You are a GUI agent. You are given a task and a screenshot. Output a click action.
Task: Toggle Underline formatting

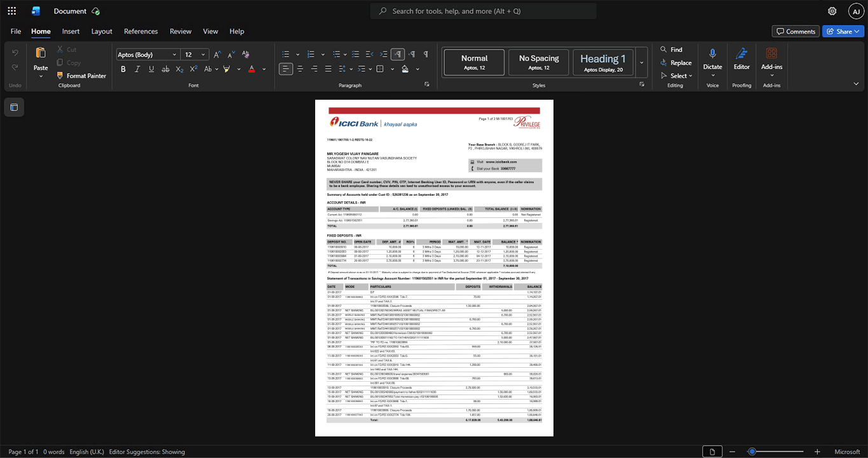(151, 69)
